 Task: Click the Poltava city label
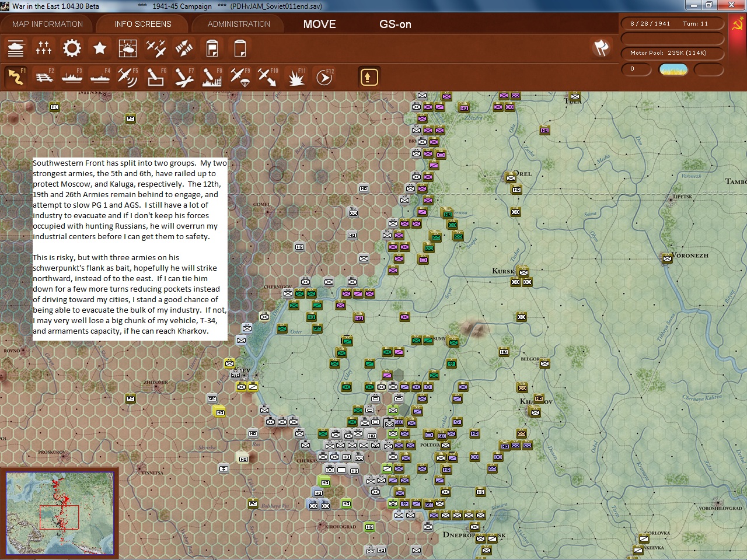pyautogui.click(x=430, y=445)
